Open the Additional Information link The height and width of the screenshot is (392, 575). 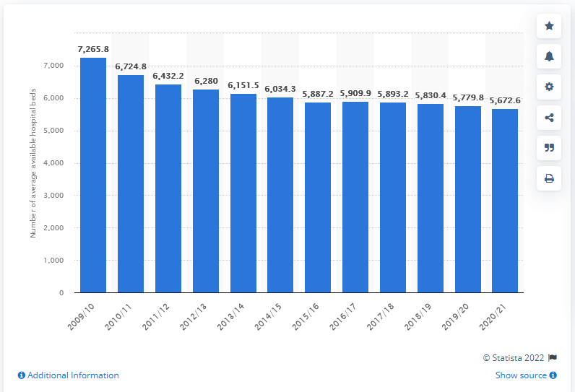coord(68,375)
